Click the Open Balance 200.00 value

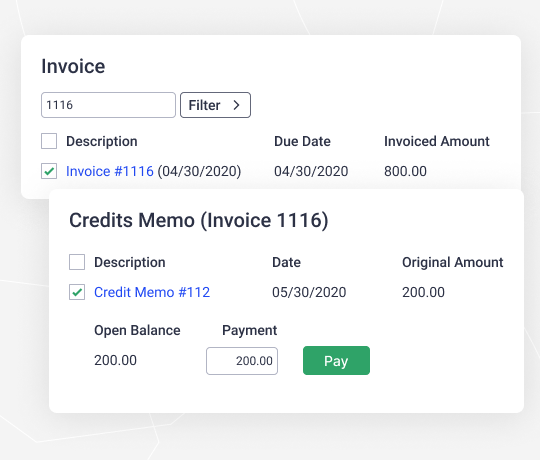click(115, 360)
